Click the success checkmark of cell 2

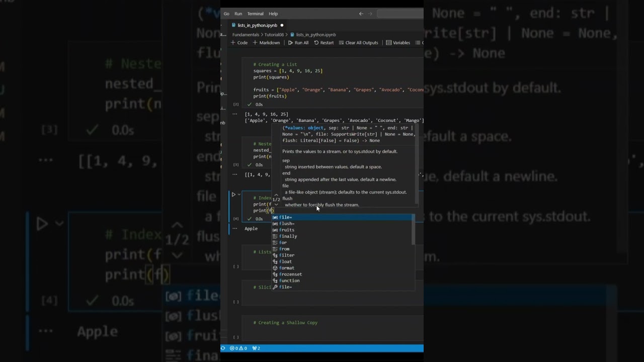click(x=249, y=105)
